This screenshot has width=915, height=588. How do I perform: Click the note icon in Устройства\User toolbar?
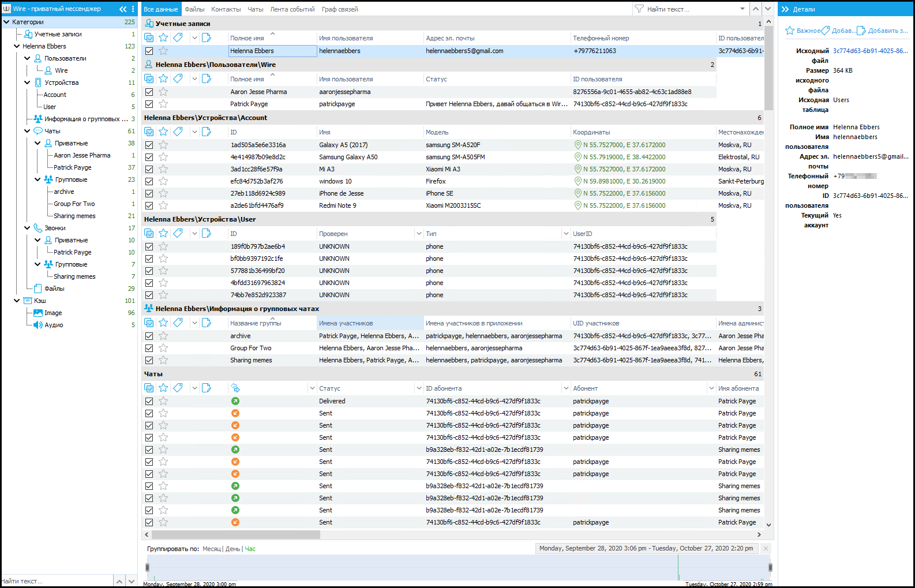coord(207,233)
